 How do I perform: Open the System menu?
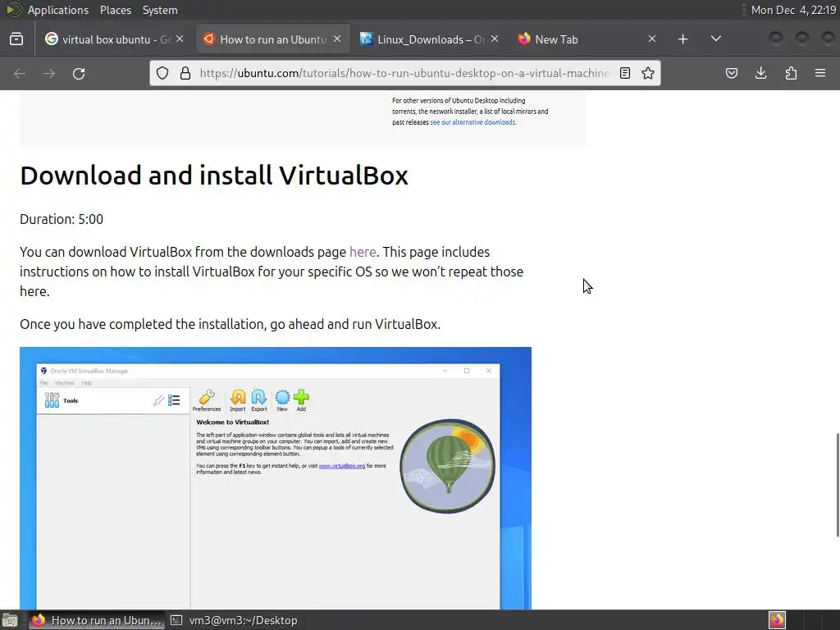(x=160, y=10)
